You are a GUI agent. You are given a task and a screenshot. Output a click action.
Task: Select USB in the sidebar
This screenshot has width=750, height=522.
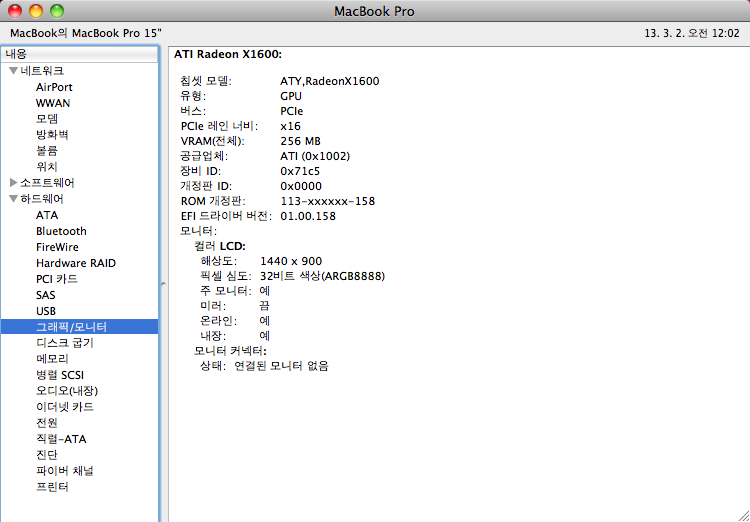tap(46, 311)
